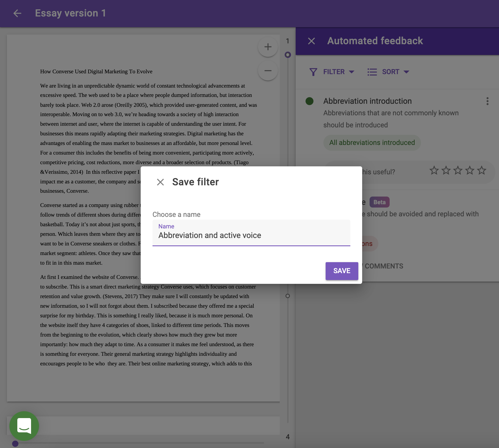Click the sort list icon
Image resolution: width=499 pixels, height=448 pixels.
pos(372,72)
